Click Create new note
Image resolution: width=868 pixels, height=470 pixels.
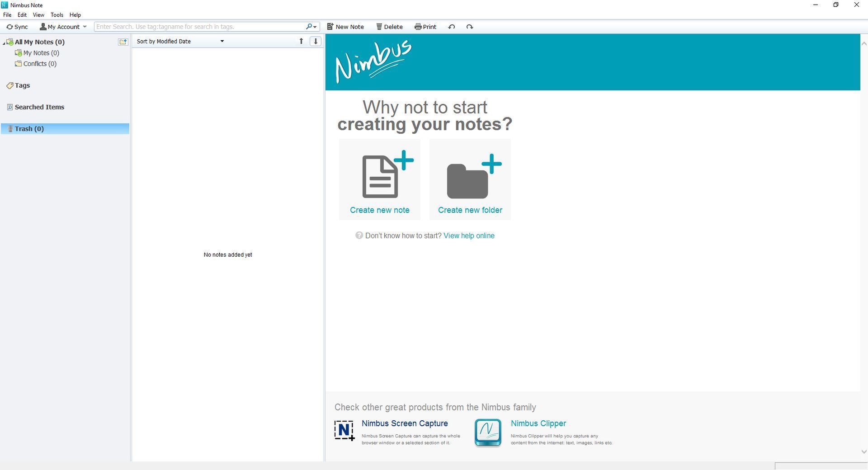pyautogui.click(x=379, y=179)
